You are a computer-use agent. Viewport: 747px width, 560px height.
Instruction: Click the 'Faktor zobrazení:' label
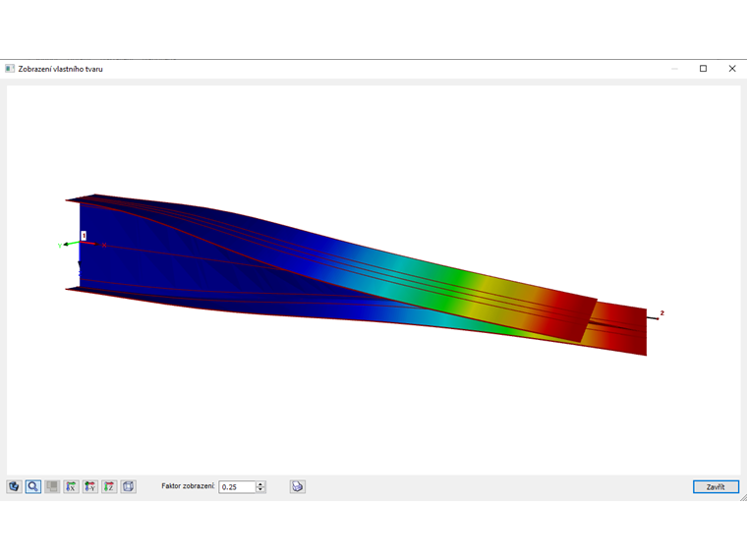[x=188, y=486]
